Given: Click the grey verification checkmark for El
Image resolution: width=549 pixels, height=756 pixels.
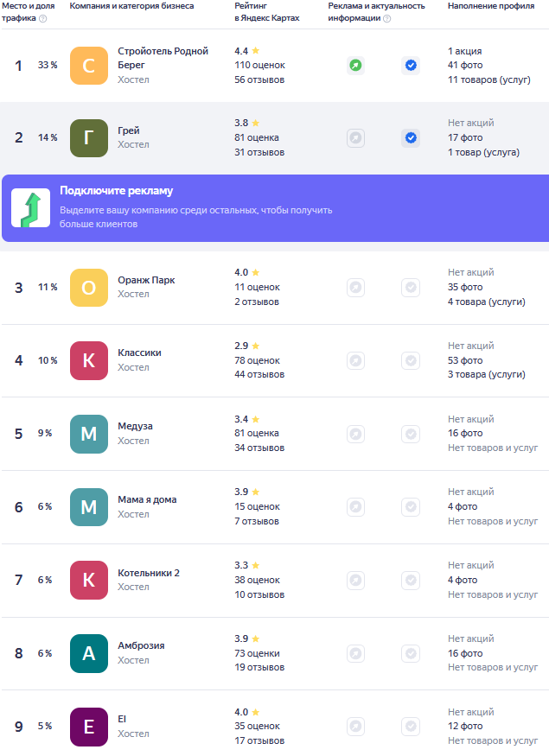Looking at the screenshot, I should point(411,726).
